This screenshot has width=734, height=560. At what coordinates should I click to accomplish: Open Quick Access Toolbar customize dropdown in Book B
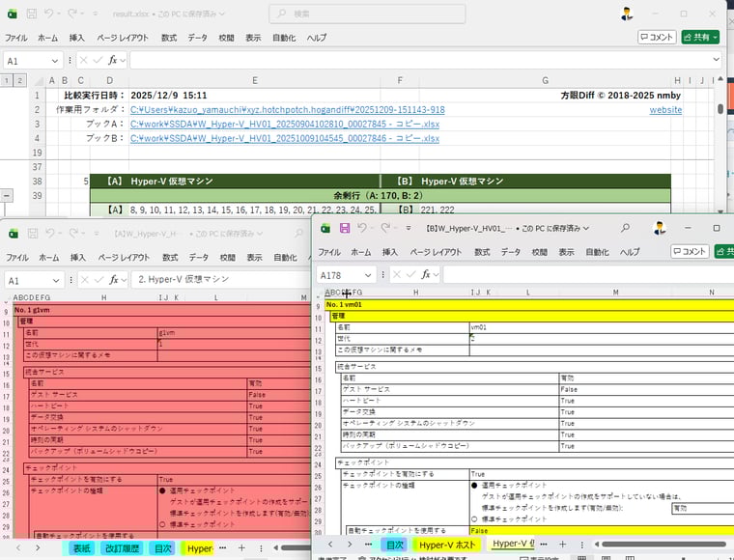click(x=409, y=228)
